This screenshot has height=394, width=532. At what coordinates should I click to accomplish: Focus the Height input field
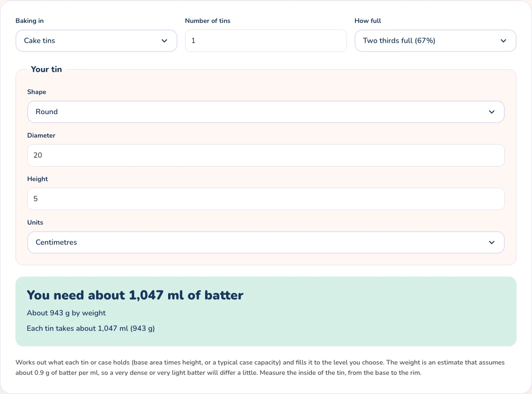pyautogui.click(x=266, y=199)
